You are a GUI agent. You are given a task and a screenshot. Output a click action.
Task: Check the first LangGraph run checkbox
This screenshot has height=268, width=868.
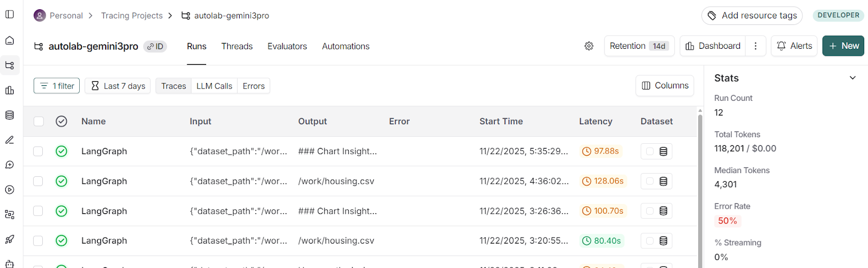tap(38, 151)
